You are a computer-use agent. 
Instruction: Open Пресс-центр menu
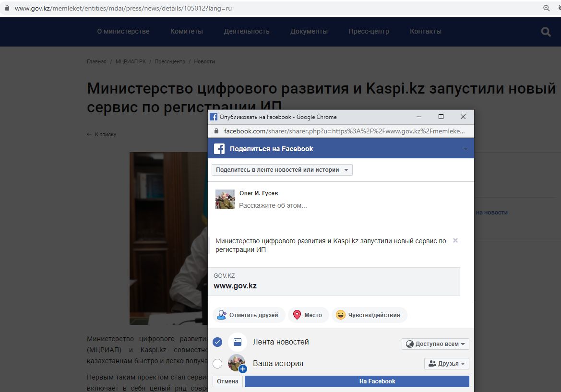[x=369, y=32]
